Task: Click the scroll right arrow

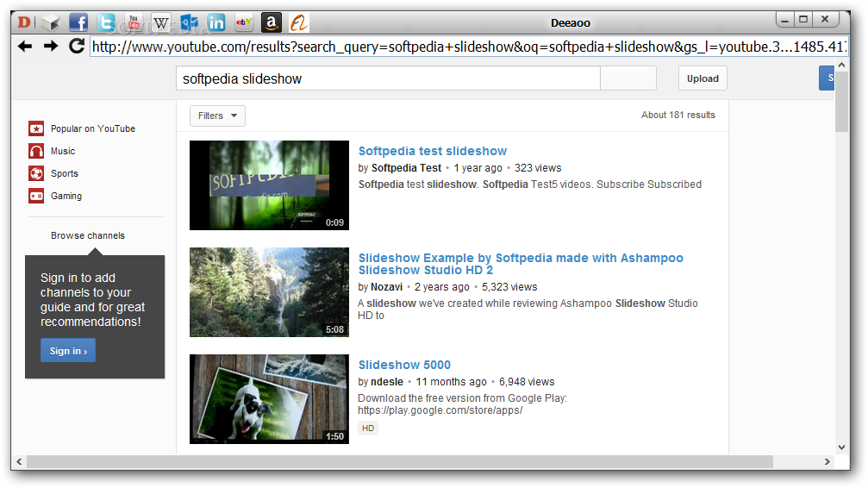Action: point(827,461)
